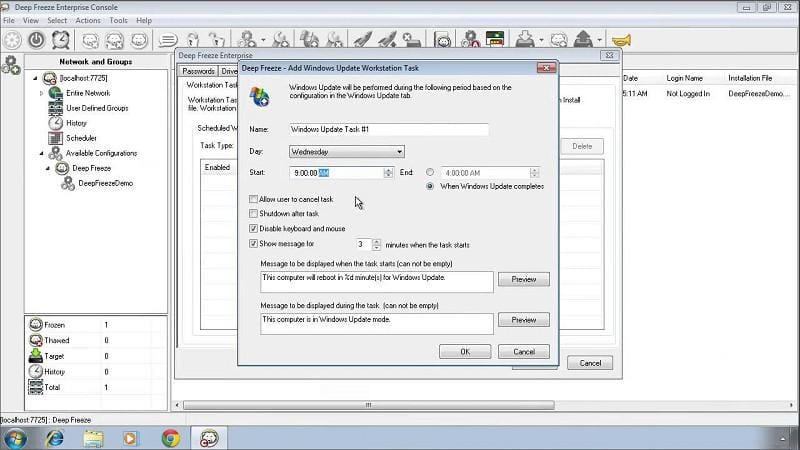
Task: Collapse the Available Configurations tree node
Action: pos(42,153)
